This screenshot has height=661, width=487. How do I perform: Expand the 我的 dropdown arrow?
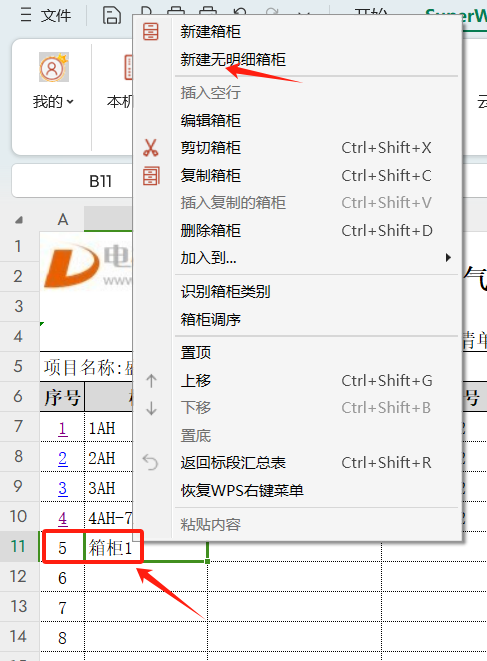pos(70,102)
